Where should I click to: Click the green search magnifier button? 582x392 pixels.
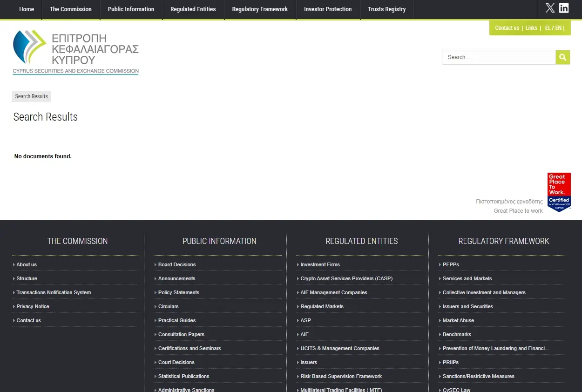(x=562, y=57)
